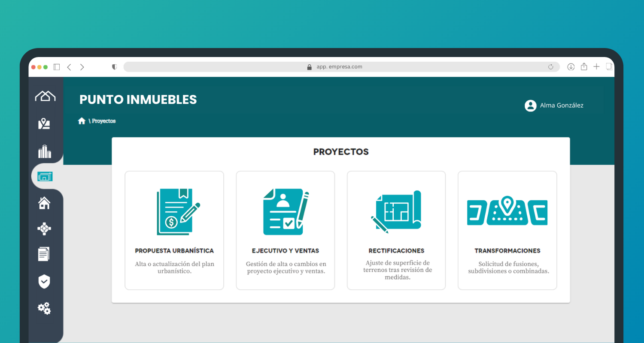Open the blueprint projects sidebar icon
Image resolution: width=644 pixels, height=343 pixels.
coord(45,176)
